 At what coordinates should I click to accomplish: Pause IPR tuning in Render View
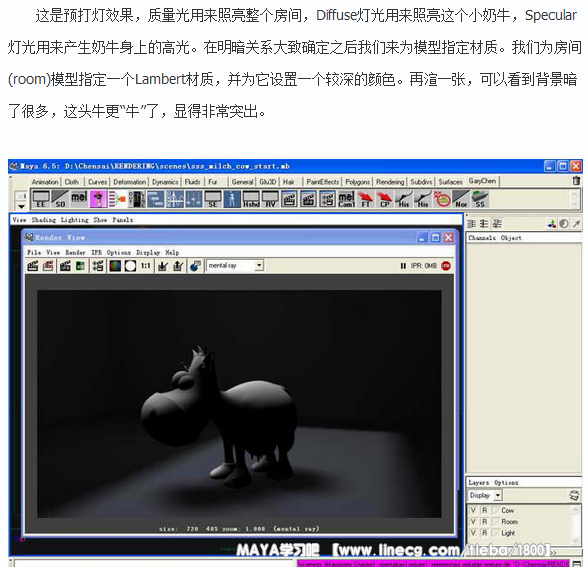[403, 266]
